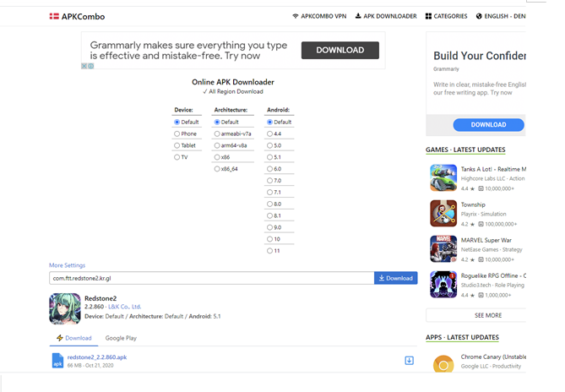Select Android 9.0 version
The height and width of the screenshot is (392, 565).
tap(269, 227)
